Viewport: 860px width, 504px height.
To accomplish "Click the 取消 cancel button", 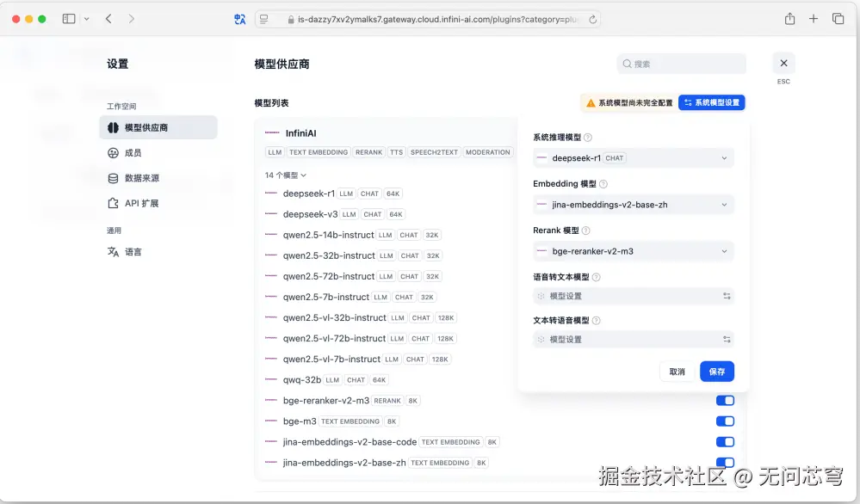I will (x=676, y=371).
